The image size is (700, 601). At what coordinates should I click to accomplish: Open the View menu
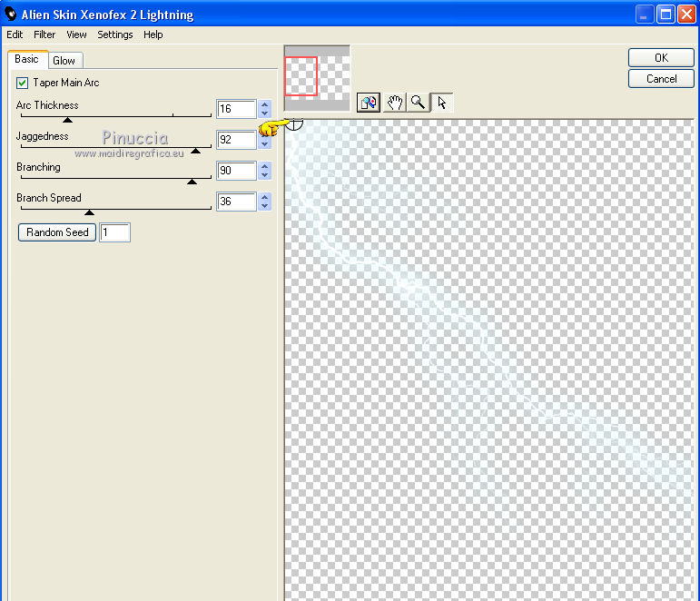[x=76, y=34]
